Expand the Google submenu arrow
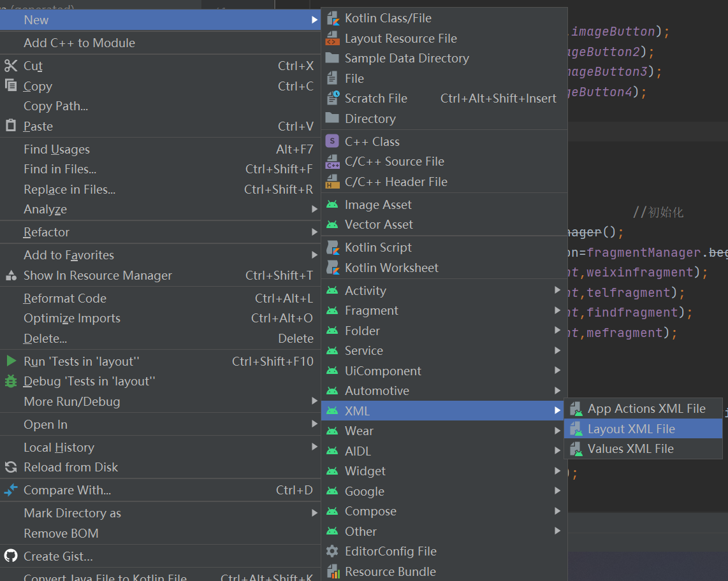Viewport: 728px width, 581px height. pyautogui.click(x=557, y=491)
